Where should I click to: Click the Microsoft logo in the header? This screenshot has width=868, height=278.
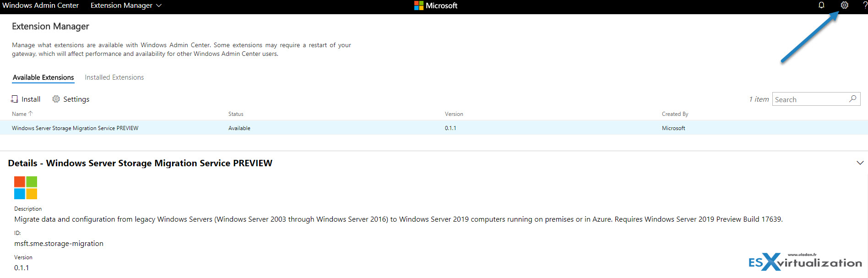tap(435, 5)
